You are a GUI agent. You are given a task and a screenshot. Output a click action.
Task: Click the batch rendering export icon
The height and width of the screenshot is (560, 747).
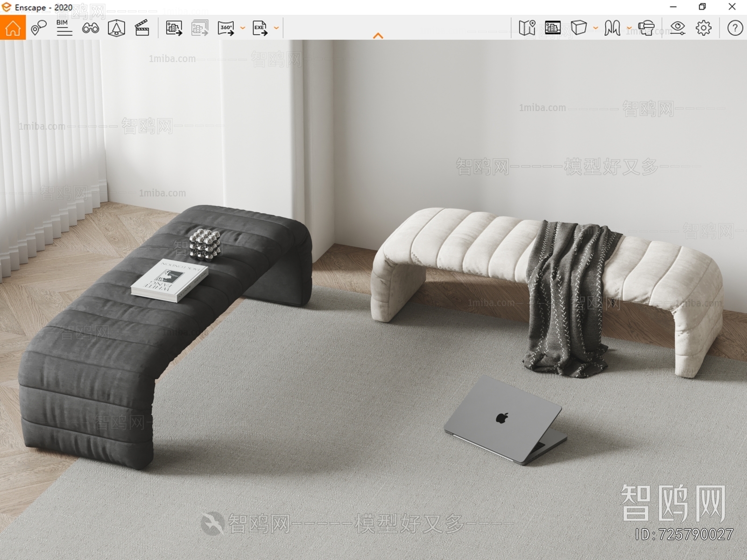click(200, 28)
